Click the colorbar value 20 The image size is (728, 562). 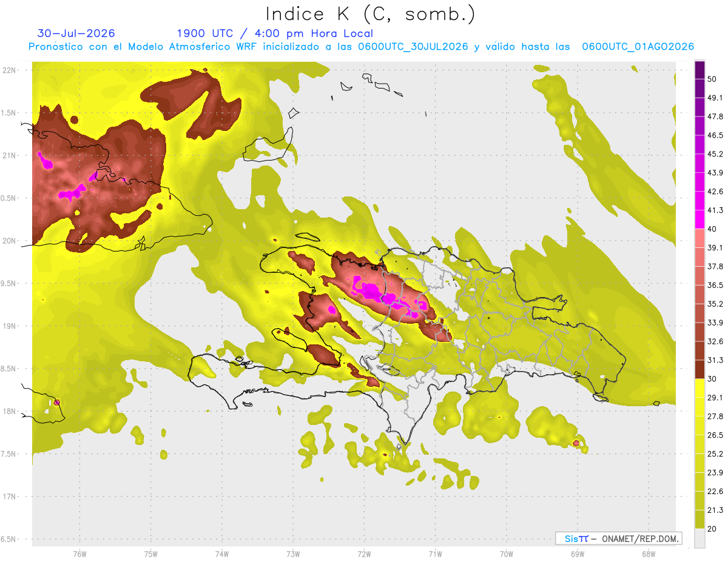[712, 529]
